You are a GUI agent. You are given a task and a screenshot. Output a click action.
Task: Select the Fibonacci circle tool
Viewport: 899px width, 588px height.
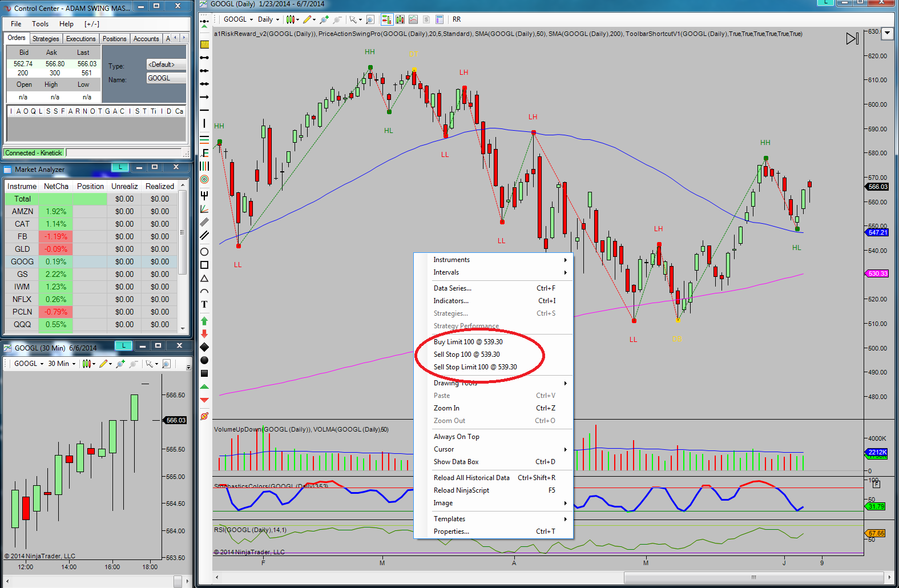click(204, 179)
